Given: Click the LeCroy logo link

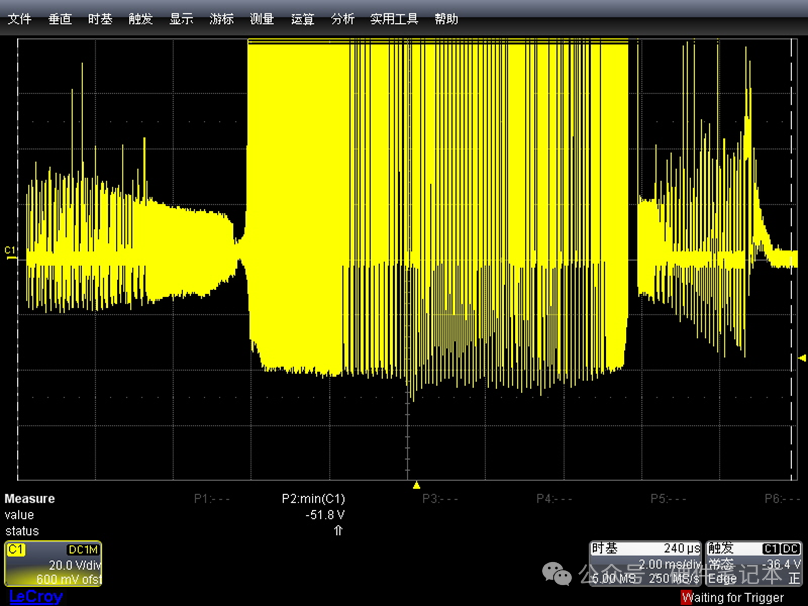Looking at the screenshot, I should coord(35,597).
